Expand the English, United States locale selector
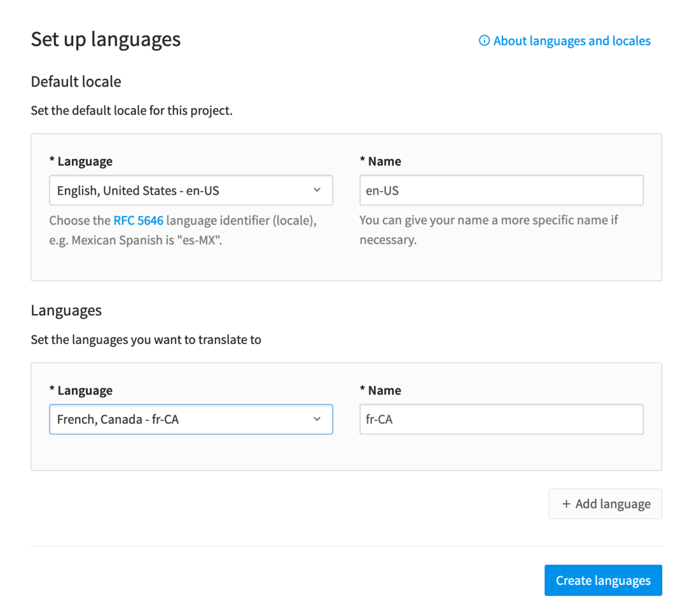The image size is (685, 616). 191,190
